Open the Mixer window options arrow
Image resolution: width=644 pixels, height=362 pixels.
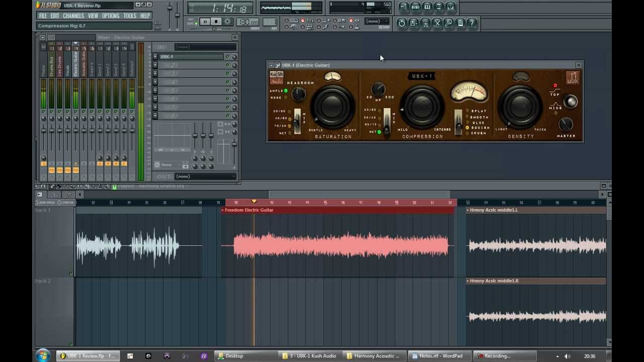click(42, 37)
